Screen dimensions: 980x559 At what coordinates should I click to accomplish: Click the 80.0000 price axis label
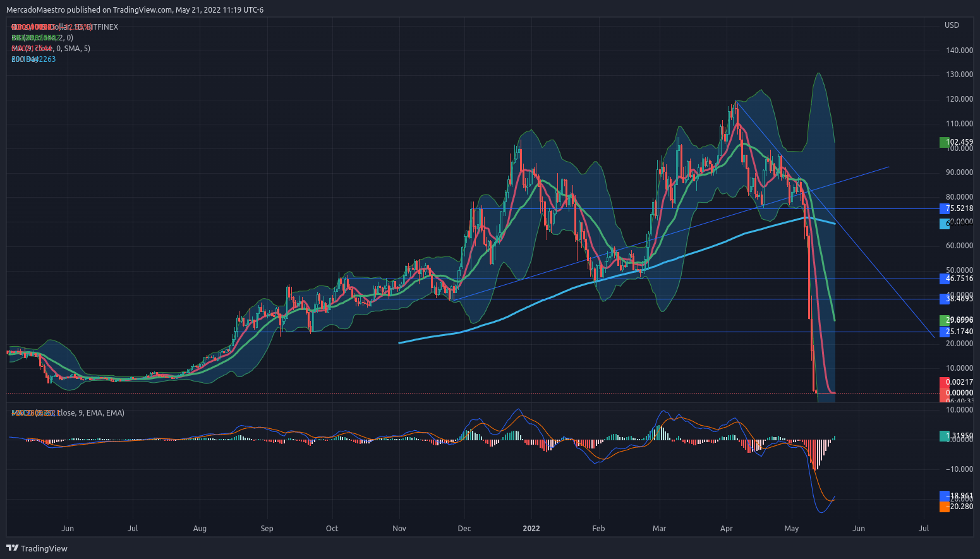coord(959,197)
